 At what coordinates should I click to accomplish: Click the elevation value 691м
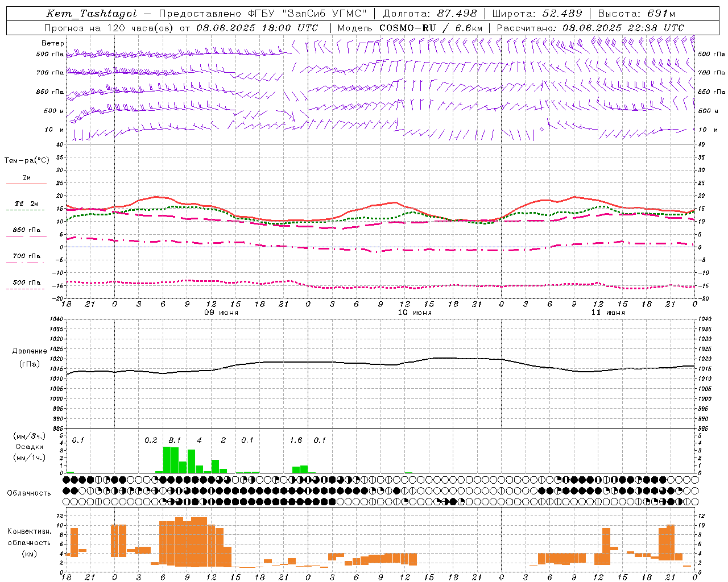click(x=661, y=14)
